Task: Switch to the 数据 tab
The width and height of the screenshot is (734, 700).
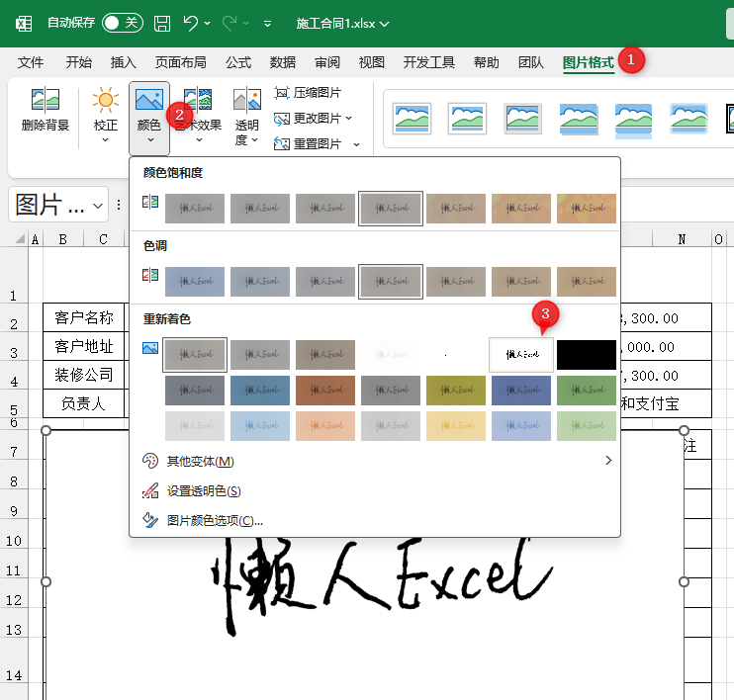Action: pos(283,62)
